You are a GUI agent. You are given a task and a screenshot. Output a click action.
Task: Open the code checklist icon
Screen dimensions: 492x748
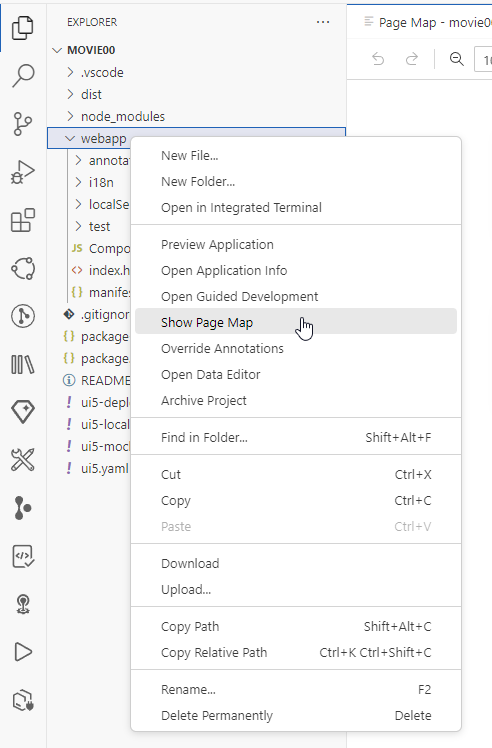point(22,556)
